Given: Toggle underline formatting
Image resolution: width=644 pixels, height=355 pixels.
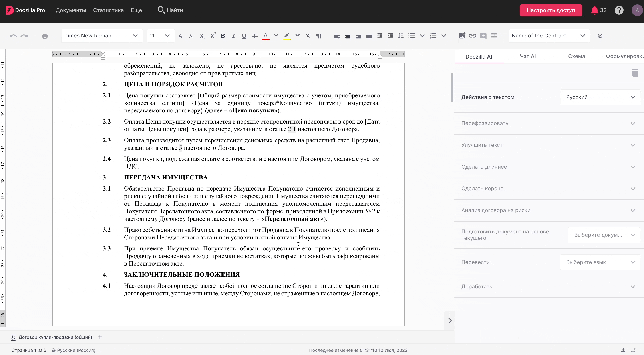Looking at the screenshot, I should point(244,36).
